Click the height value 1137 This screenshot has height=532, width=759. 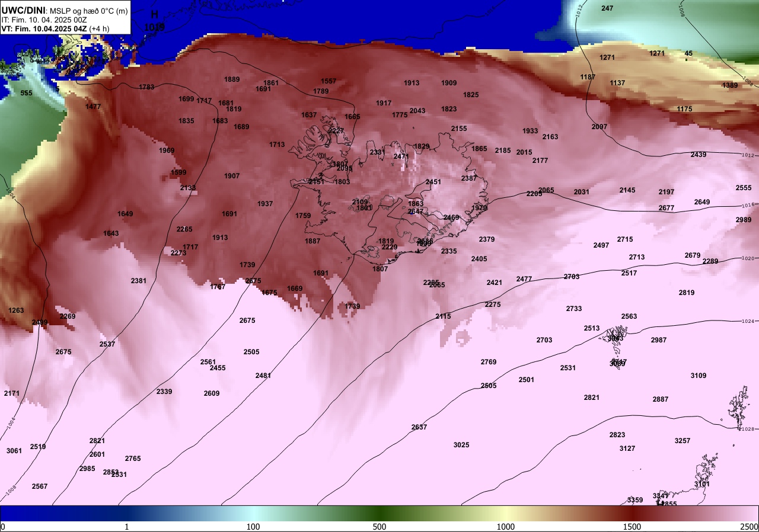pos(617,83)
